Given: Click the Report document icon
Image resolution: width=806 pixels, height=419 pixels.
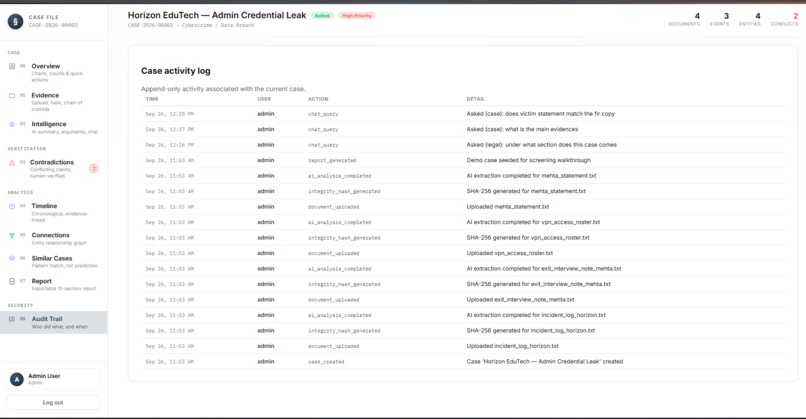Looking at the screenshot, I should (x=12, y=282).
